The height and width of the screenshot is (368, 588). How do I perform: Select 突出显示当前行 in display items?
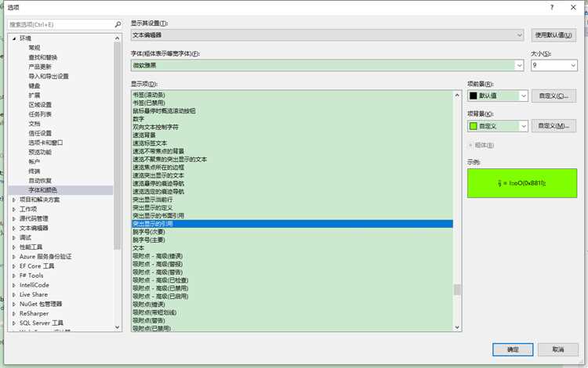(153, 200)
